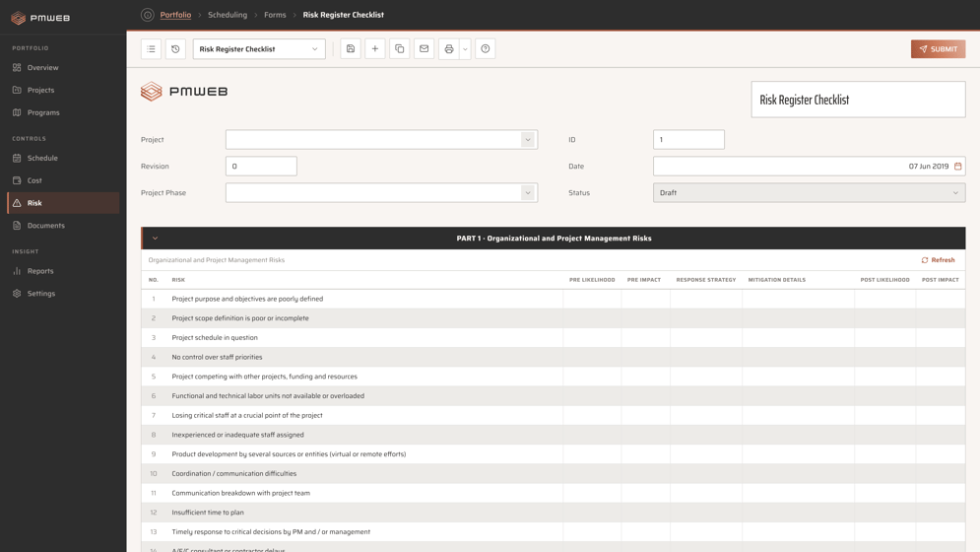The image size is (980, 552).
Task: Select row 'Project purpose and objectives are poorly defined'
Action: (x=554, y=299)
